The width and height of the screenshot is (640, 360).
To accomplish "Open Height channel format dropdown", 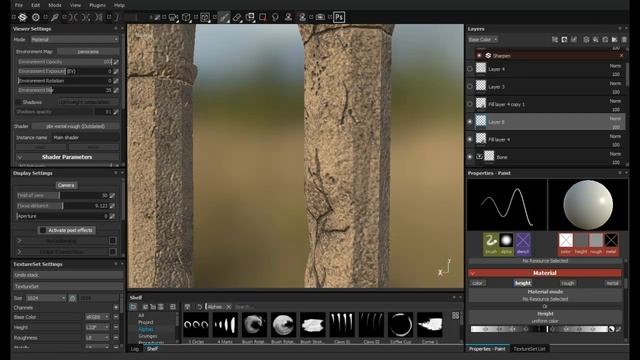I will [97, 327].
